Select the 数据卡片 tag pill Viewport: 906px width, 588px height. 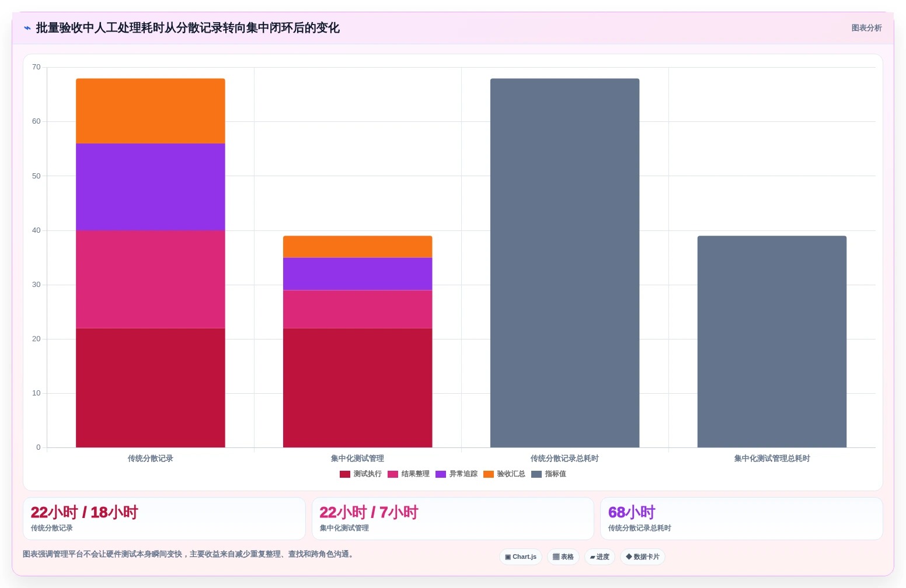(x=643, y=557)
